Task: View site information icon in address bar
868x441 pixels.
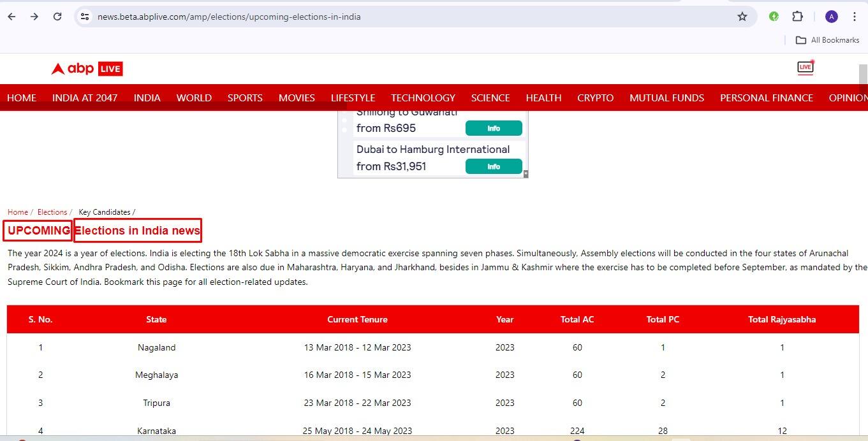Action: (85, 17)
